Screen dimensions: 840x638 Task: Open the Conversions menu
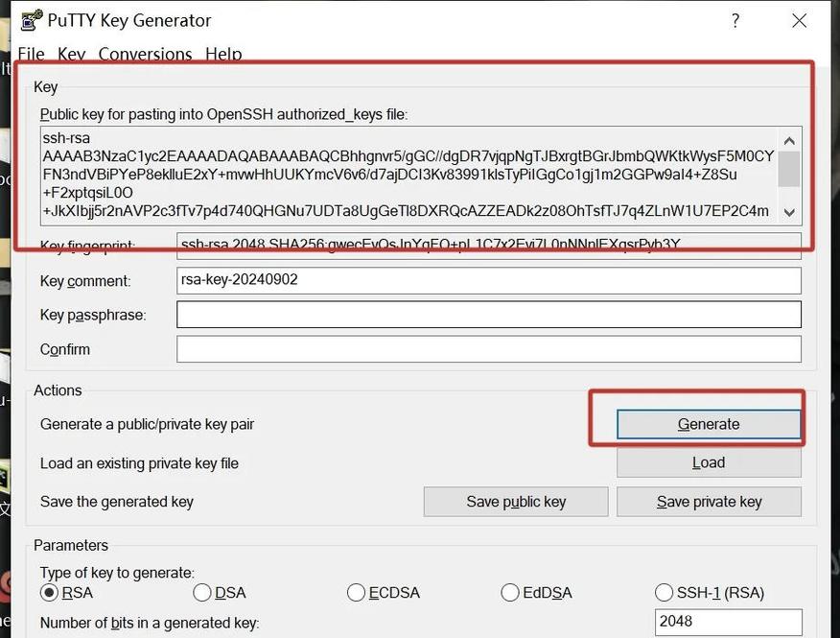145,54
